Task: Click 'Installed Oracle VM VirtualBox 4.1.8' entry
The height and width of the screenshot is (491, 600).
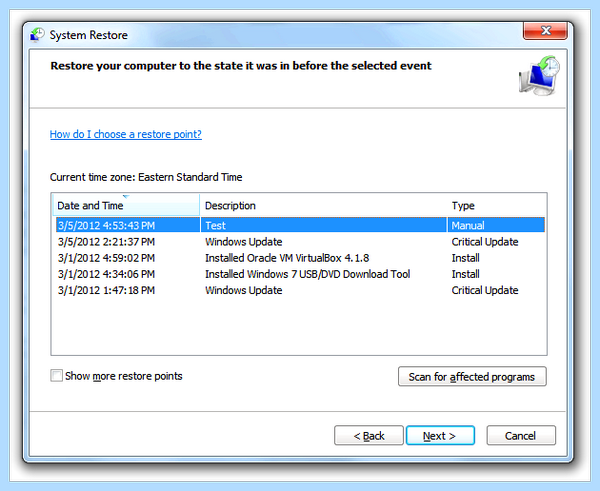Action: coord(287,258)
